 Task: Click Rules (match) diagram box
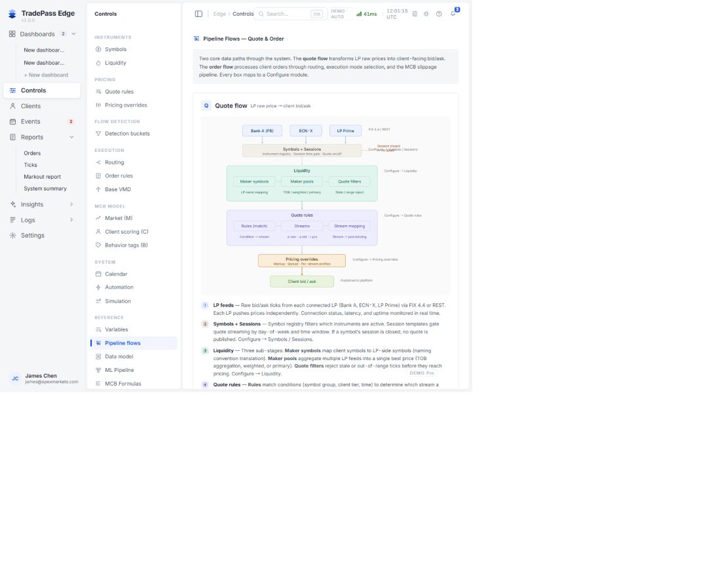(x=254, y=226)
